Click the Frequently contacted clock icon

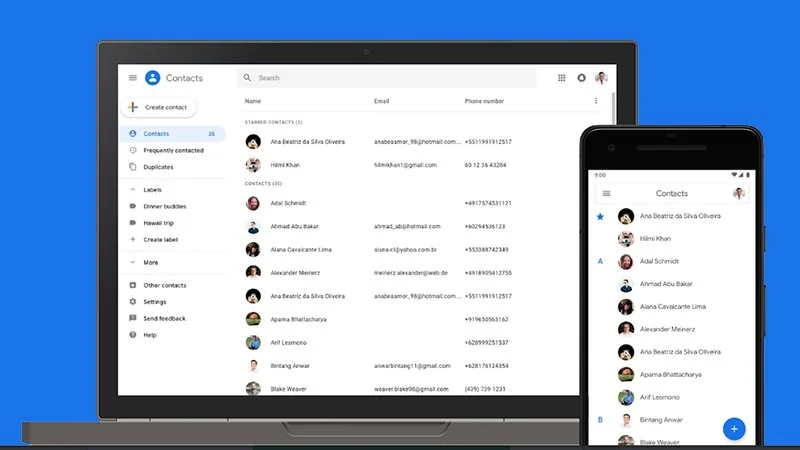[x=133, y=151]
